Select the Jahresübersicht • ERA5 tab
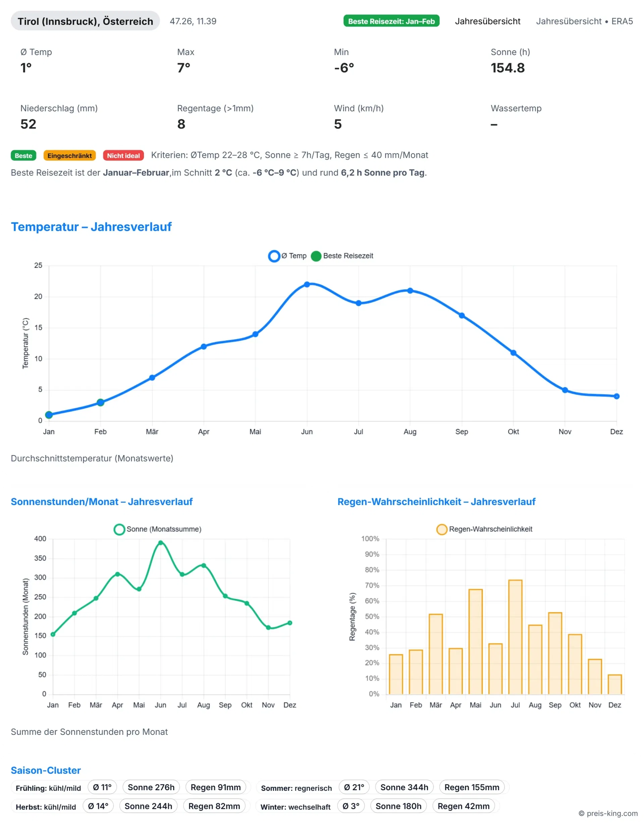644x824 pixels. pos(584,21)
